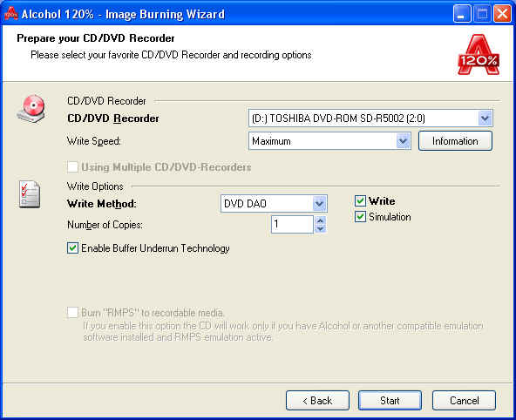Toggle the Simulation checkbox
The height and width of the screenshot is (420, 516).
point(360,217)
